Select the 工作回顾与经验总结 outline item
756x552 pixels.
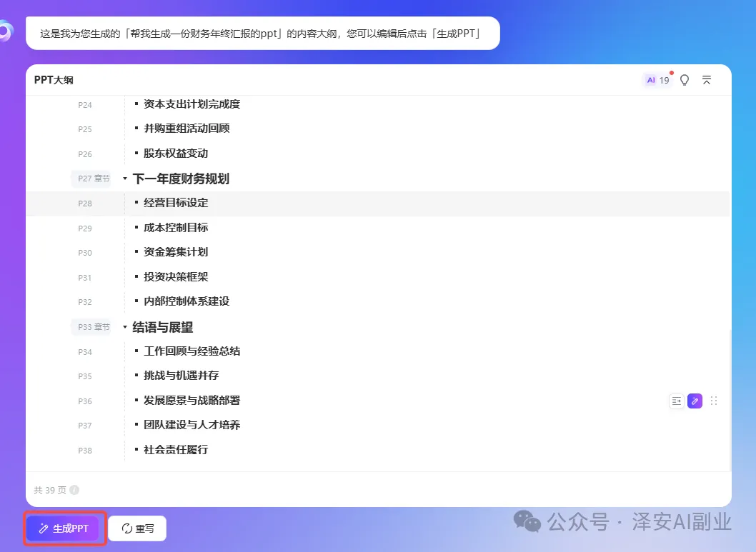tap(192, 351)
